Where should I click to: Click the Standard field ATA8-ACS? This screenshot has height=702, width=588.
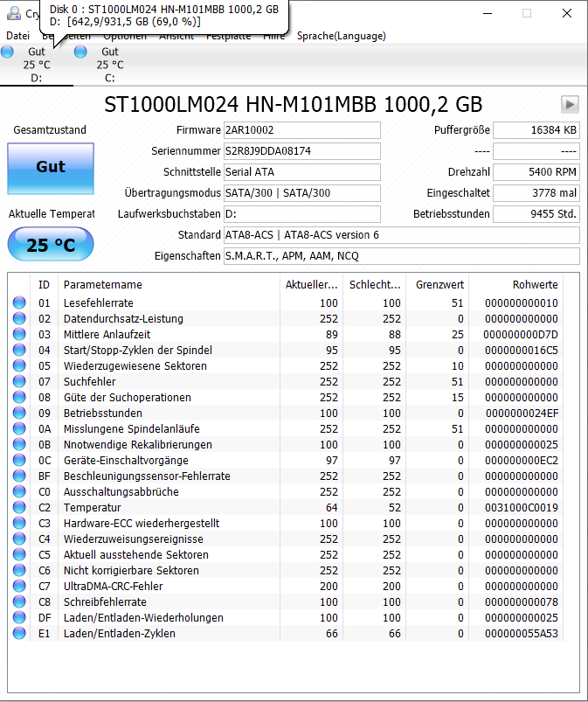[401, 235]
